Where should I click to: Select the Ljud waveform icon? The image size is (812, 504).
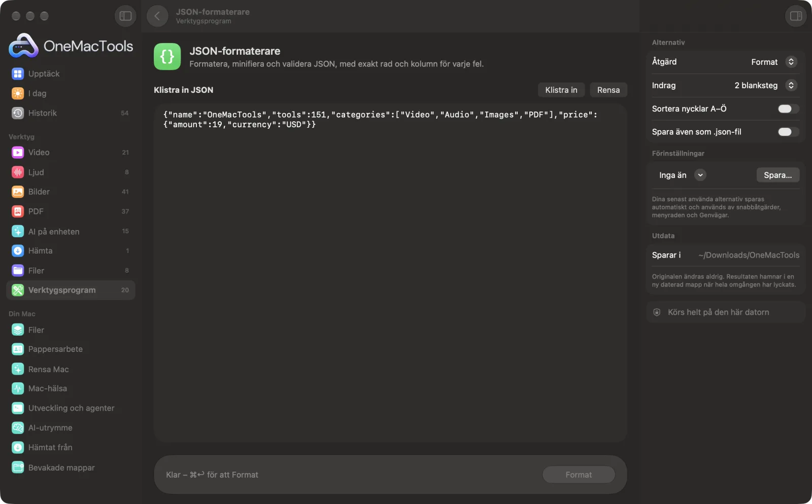point(18,172)
